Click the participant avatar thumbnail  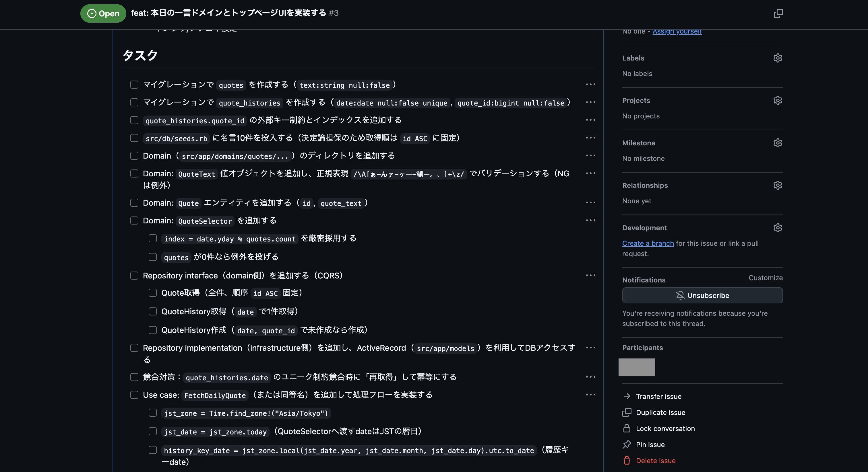click(x=636, y=367)
